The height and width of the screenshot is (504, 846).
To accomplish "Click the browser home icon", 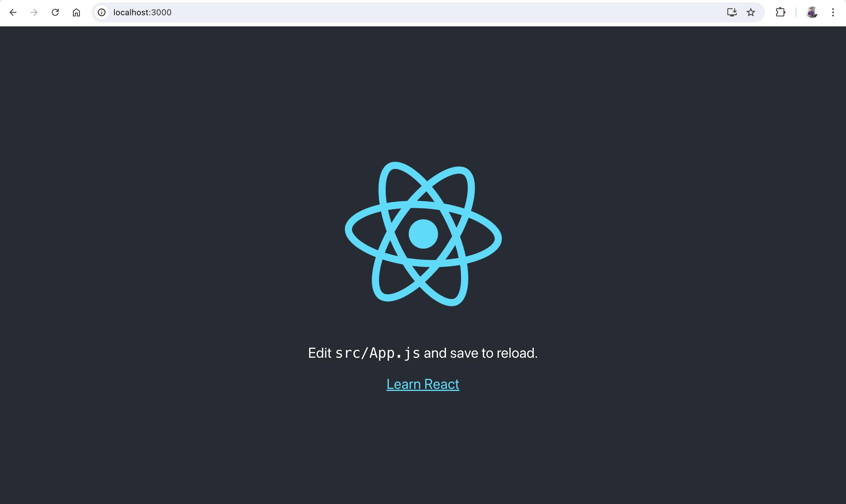I will (x=75, y=12).
